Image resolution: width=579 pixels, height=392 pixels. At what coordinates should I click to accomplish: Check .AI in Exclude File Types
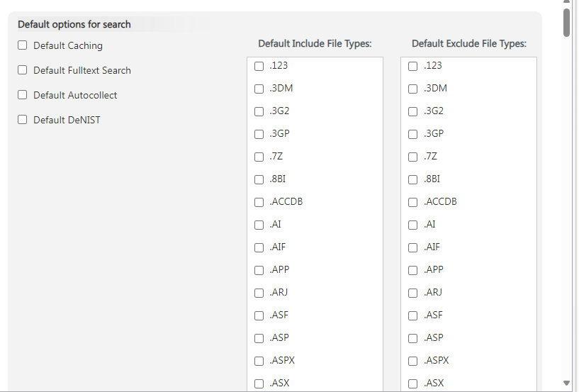(x=413, y=225)
